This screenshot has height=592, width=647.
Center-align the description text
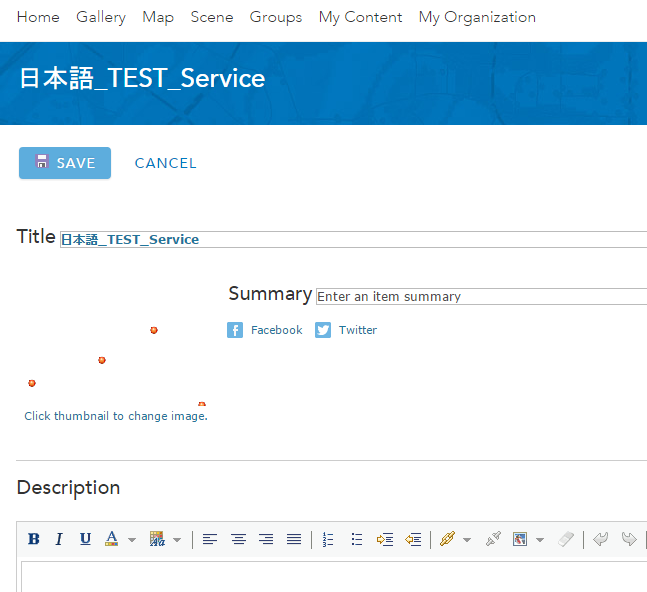point(238,539)
